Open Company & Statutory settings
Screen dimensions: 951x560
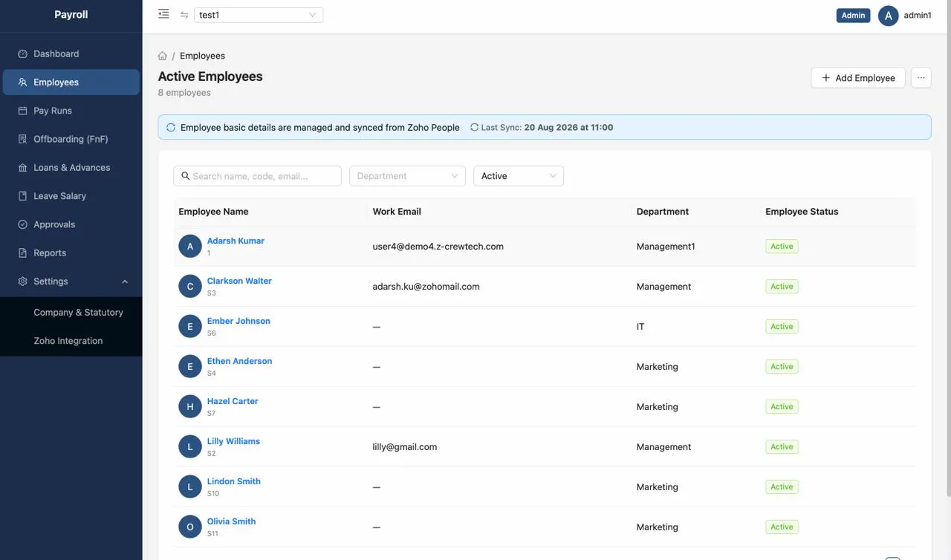coord(71,313)
